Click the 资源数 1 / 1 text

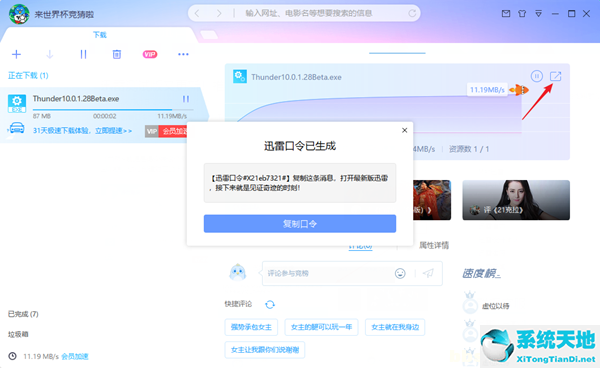pyautogui.click(x=469, y=149)
